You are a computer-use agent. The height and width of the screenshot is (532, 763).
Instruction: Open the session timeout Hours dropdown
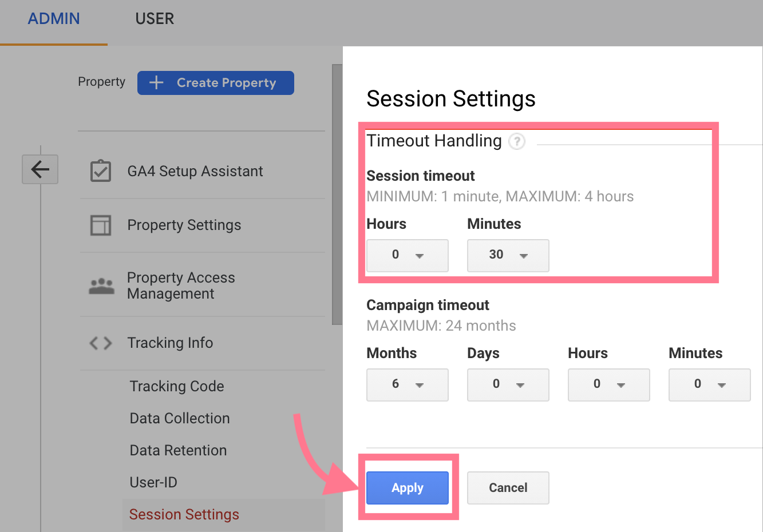click(407, 256)
